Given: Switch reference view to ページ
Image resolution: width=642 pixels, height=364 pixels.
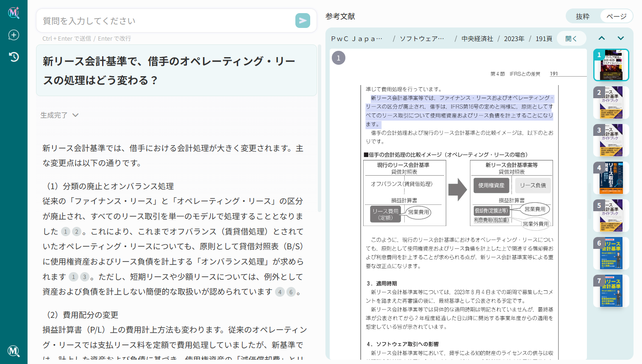Looking at the screenshot, I should point(616,16).
